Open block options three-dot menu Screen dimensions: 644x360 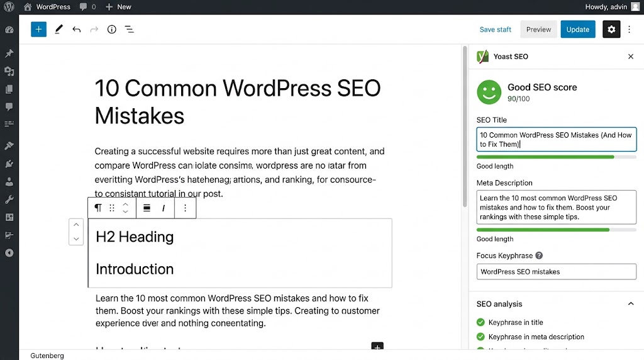pos(186,208)
